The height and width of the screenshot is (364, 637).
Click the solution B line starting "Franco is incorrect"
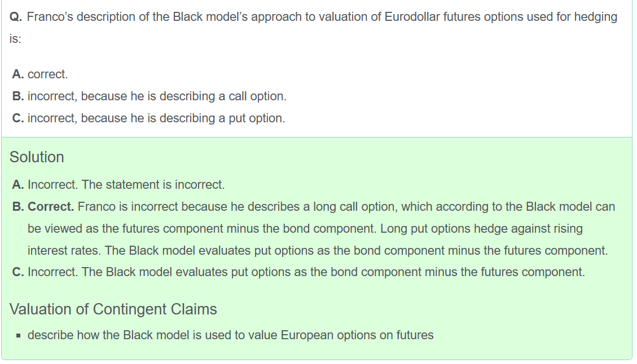pyautogui.click(x=346, y=207)
